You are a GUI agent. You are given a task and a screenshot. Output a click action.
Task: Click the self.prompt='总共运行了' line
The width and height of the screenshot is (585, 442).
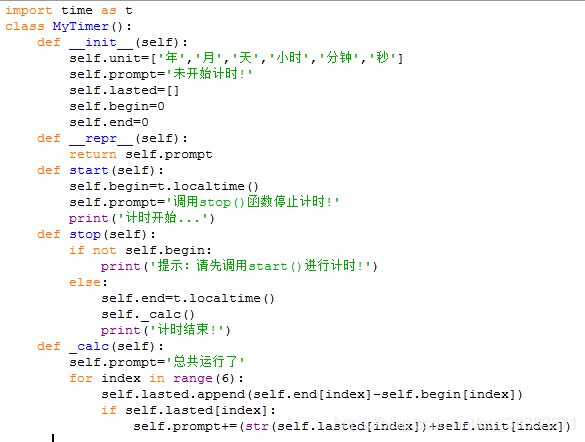(157, 362)
